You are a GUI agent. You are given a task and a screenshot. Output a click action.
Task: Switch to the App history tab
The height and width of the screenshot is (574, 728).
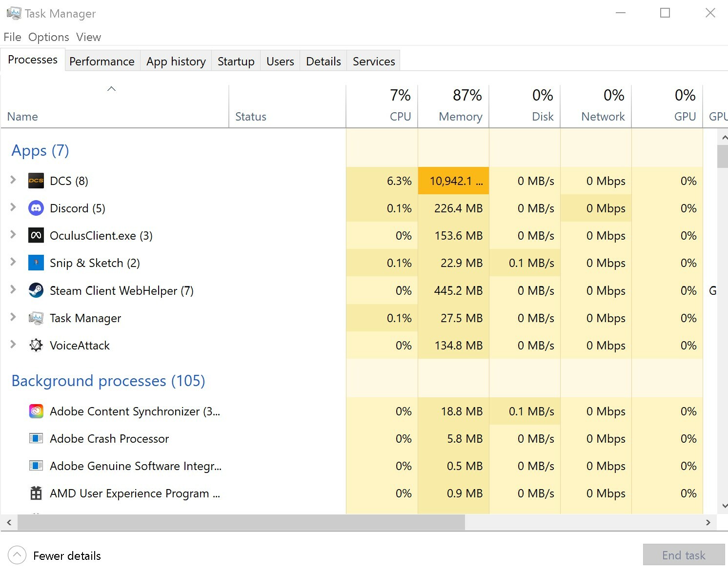[176, 61]
